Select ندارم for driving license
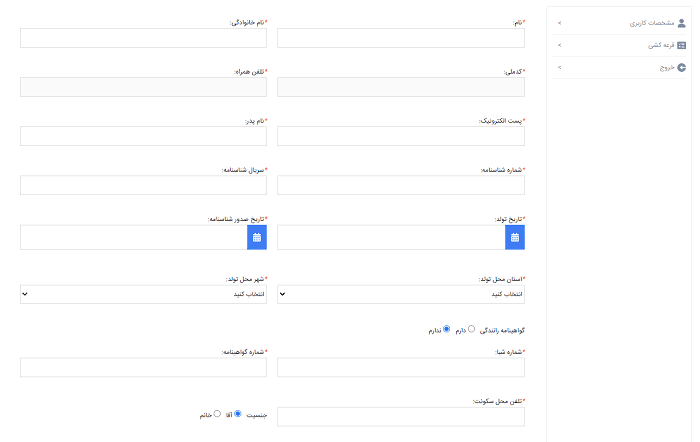The height and width of the screenshot is (442, 700). coord(446,328)
